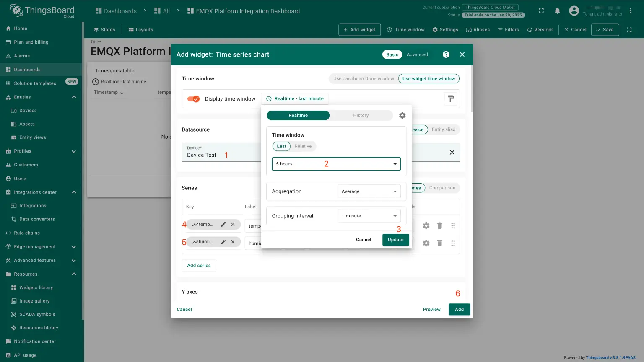This screenshot has width=644, height=362.
Task: Open Rule chains in sidebar
Action: click(x=27, y=233)
